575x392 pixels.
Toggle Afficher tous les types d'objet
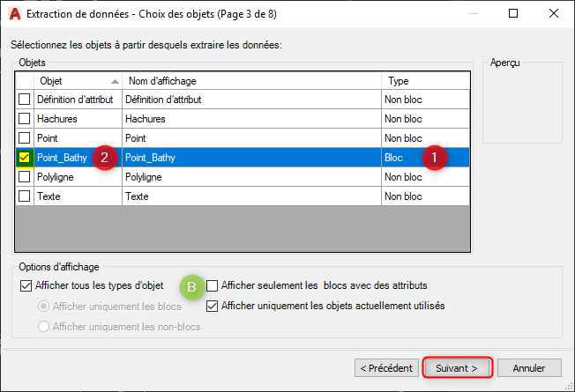(x=26, y=285)
